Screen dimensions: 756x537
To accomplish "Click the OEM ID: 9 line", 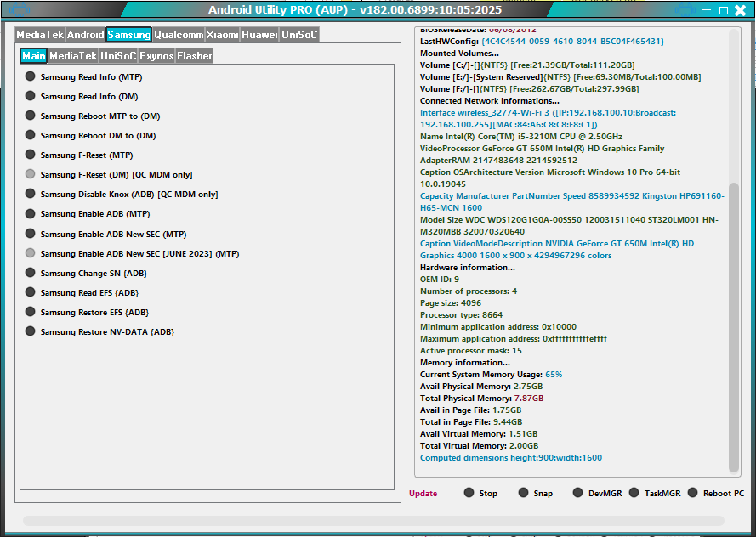I will point(440,279).
